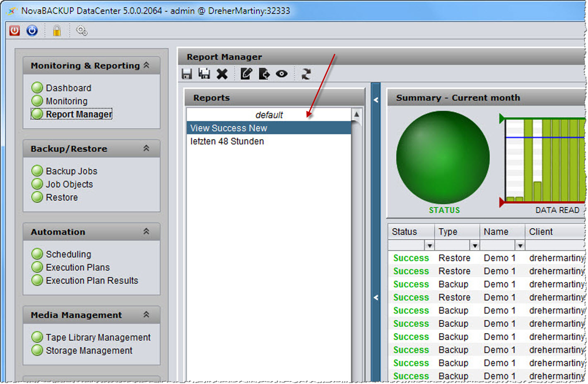The height and width of the screenshot is (384, 588).
Task: Click the blue power icon in top toolbar
Action: pos(32,31)
